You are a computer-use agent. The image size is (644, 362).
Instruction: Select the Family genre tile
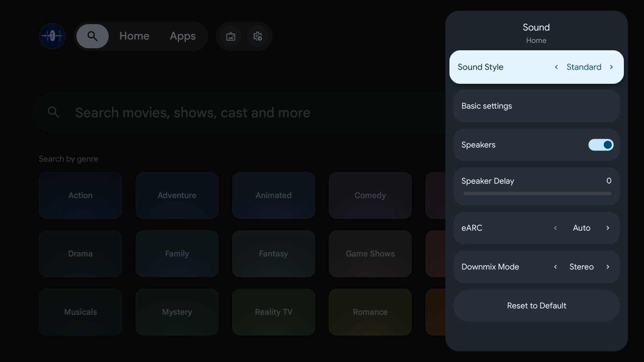[x=177, y=254]
